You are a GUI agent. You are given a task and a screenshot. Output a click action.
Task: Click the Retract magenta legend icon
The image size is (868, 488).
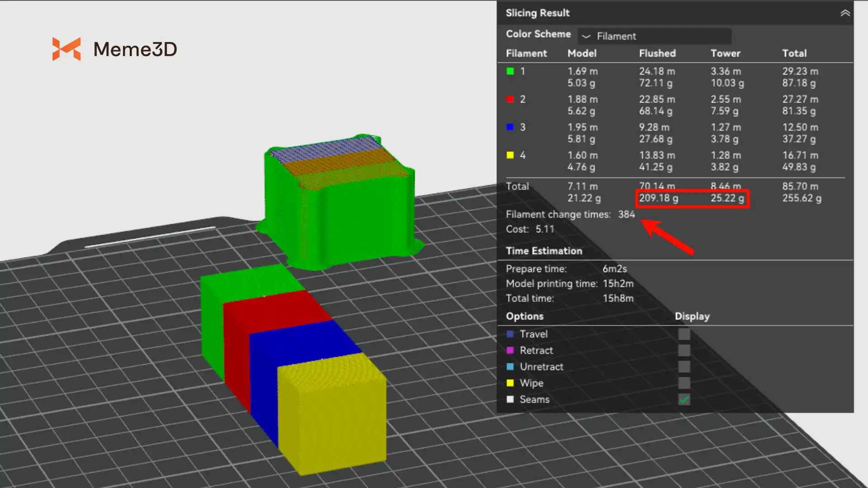pos(510,351)
